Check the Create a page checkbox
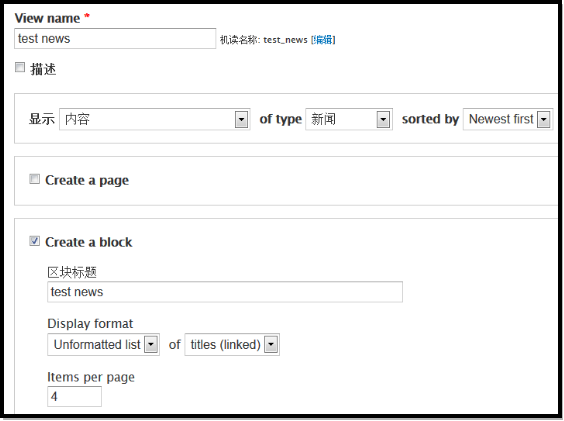This screenshot has height=421, width=564. point(35,179)
